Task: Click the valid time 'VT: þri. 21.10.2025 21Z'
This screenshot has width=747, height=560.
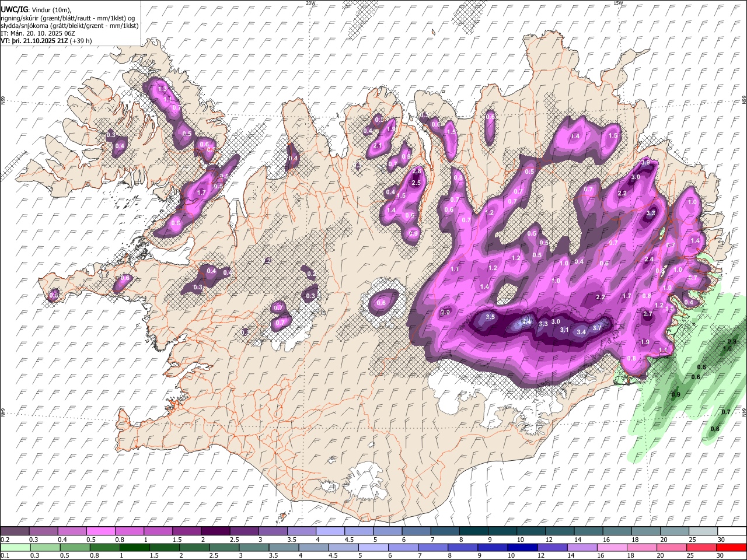Action: coord(34,41)
